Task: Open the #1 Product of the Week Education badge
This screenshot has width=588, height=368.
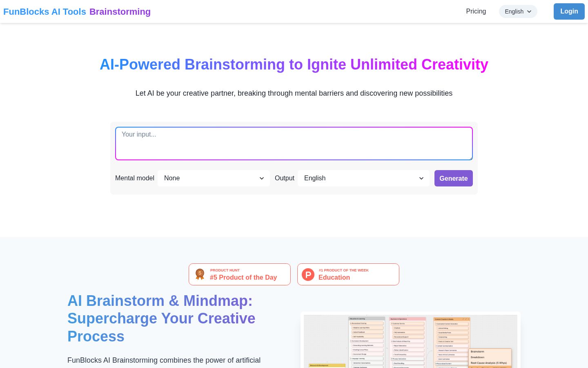Action: 348,274
